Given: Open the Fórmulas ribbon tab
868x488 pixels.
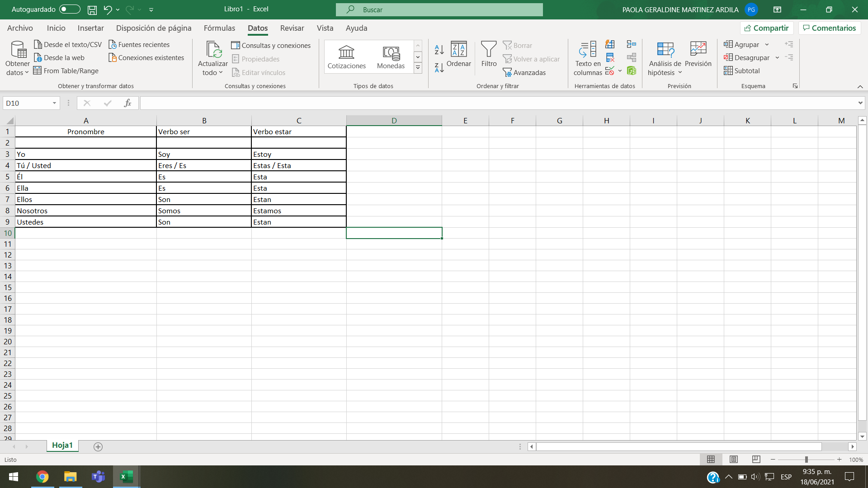Looking at the screenshot, I should (219, 28).
